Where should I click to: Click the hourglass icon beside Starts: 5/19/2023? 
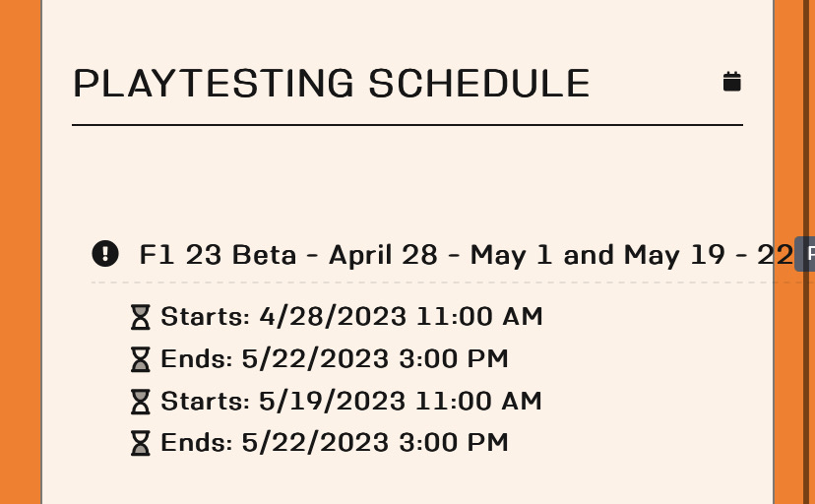tap(142, 402)
